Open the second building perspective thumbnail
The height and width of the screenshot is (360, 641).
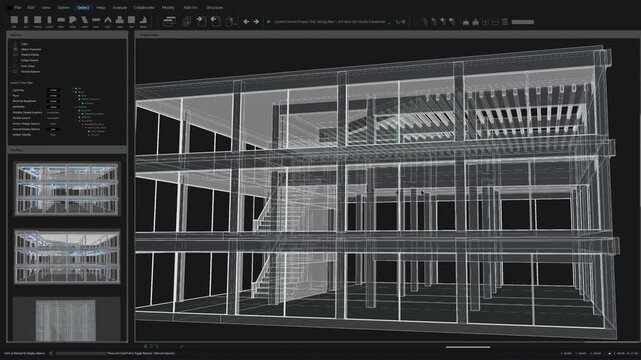[x=67, y=257]
